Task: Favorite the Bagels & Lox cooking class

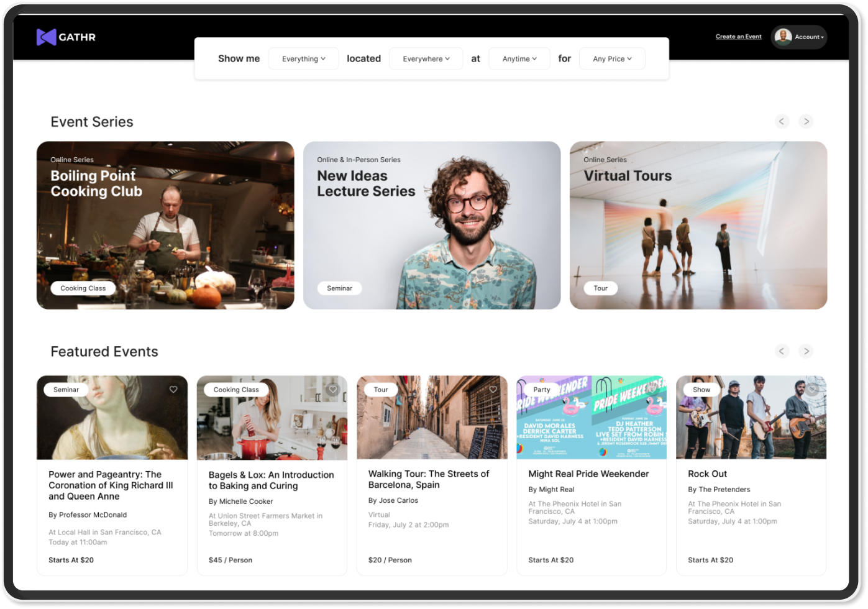Action: pyautogui.click(x=333, y=390)
